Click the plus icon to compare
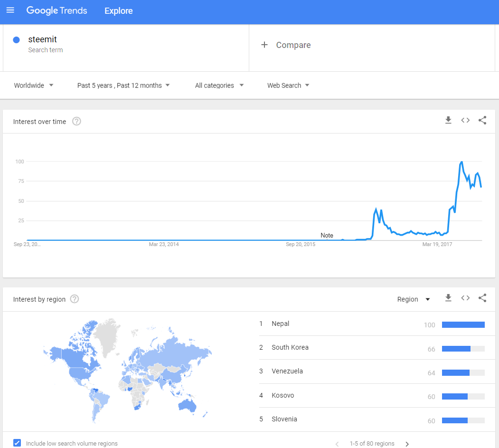Image resolution: width=499 pixels, height=448 pixels. pos(264,45)
